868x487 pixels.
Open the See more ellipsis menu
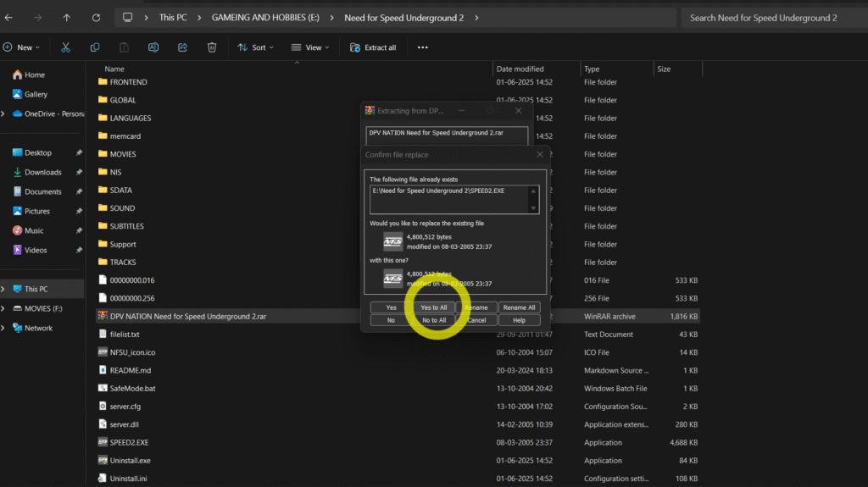point(422,47)
